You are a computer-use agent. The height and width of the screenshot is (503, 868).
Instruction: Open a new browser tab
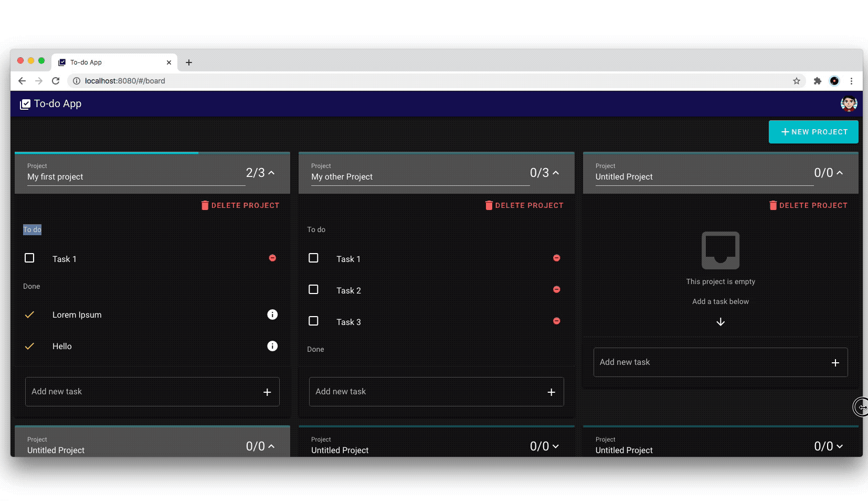(189, 62)
